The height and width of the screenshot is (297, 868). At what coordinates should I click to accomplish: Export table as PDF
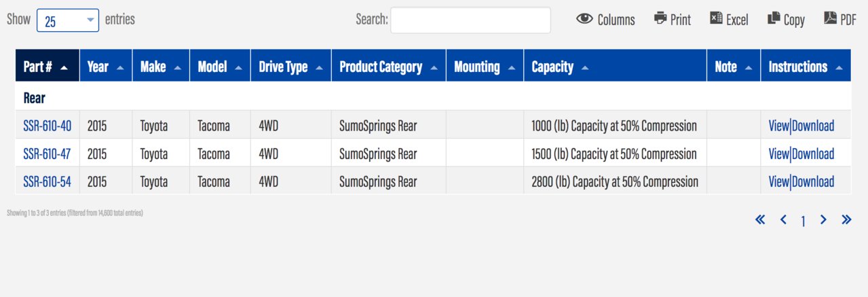840,20
